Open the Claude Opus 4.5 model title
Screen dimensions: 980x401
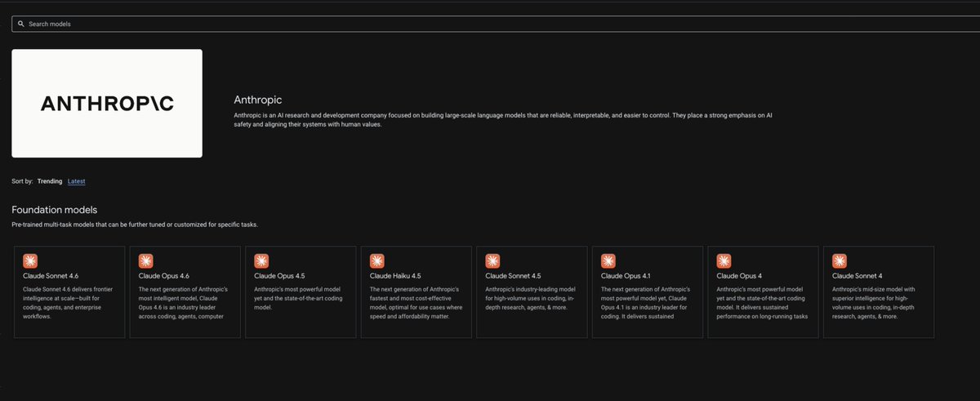pos(279,277)
